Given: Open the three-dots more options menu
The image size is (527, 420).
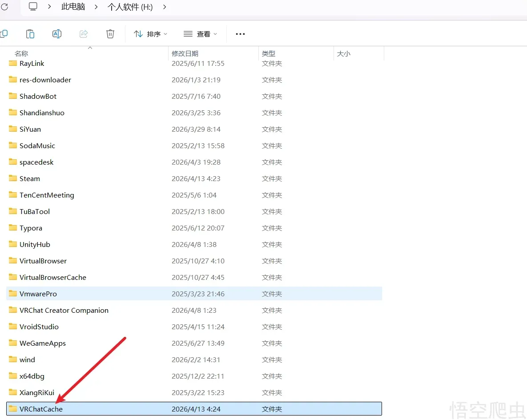Looking at the screenshot, I should coord(240,34).
